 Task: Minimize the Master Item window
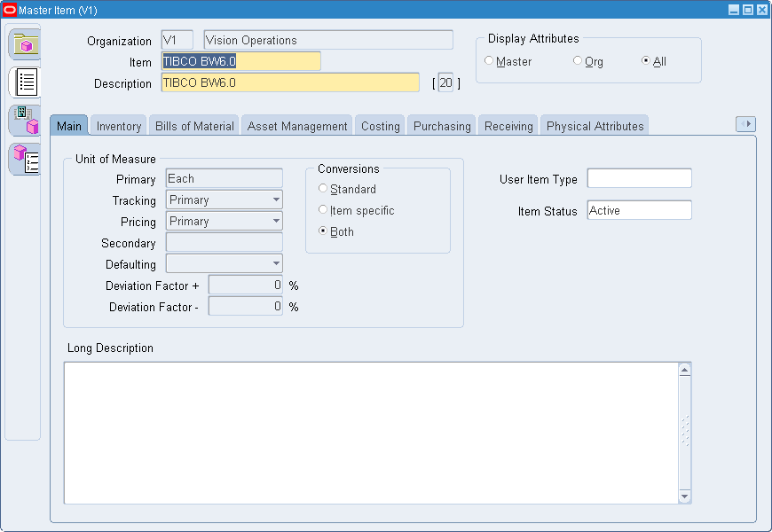[x=734, y=10]
